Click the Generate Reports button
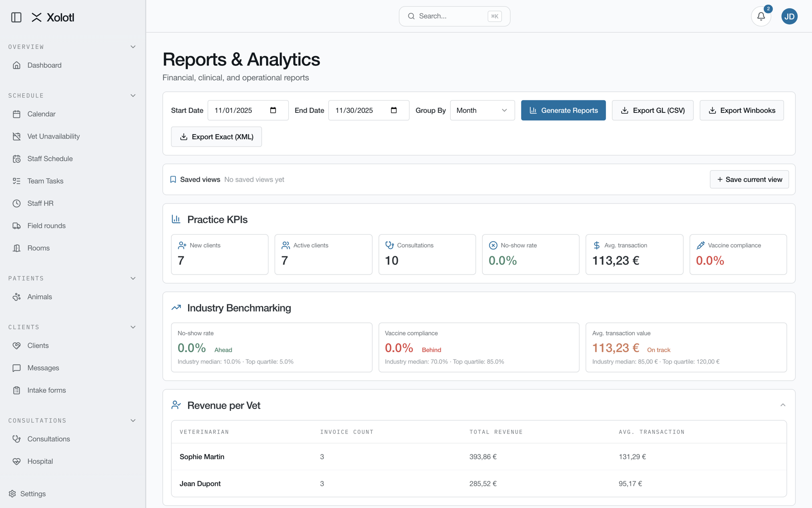Image resolution: width=812 pixels, height=508 pixels. [x=563, y=110]
